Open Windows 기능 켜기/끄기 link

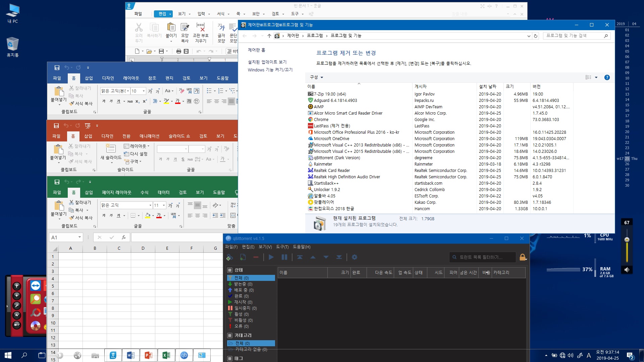270,70
